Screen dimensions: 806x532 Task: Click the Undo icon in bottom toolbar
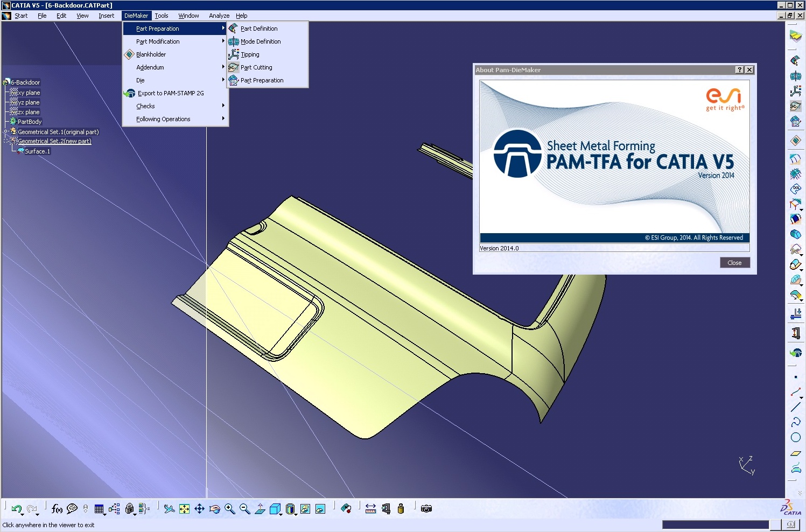tap(16, 508)
